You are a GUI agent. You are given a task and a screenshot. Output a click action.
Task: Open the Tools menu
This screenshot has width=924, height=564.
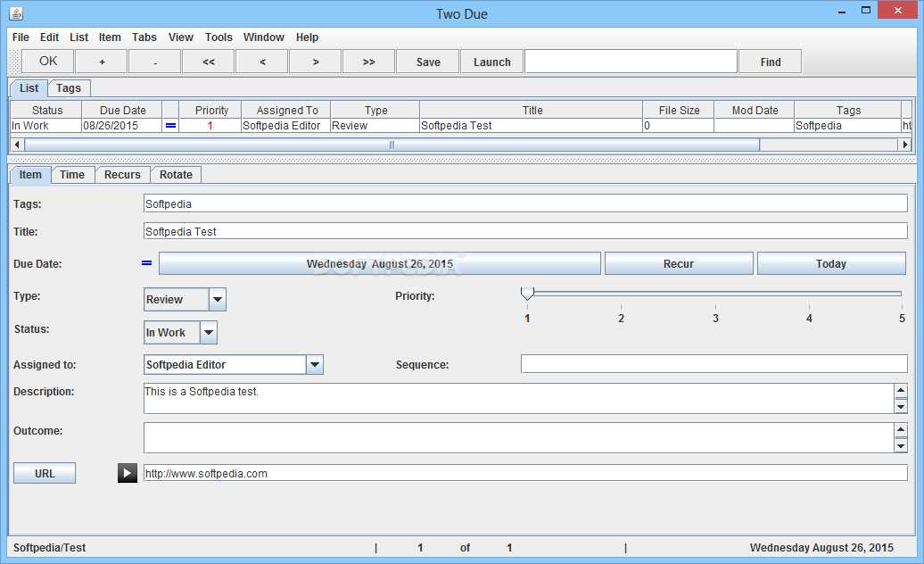click(x=219, y=37)
